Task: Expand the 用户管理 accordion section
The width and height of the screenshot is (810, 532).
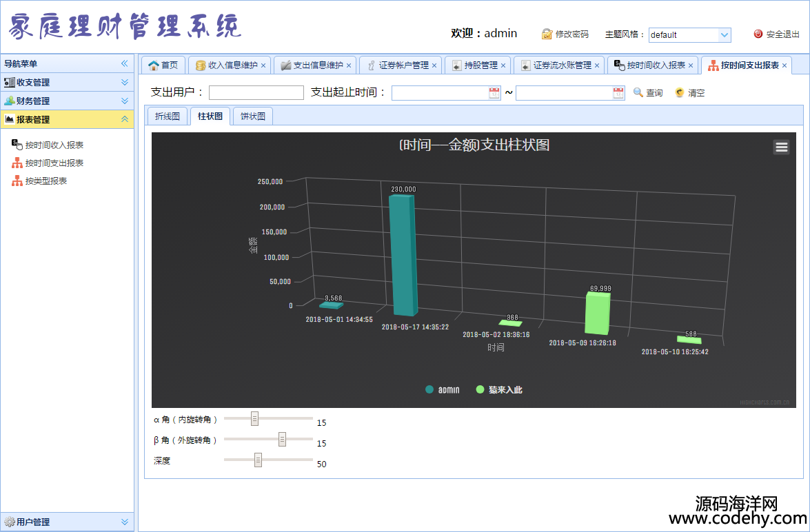Action: (67, 522)
